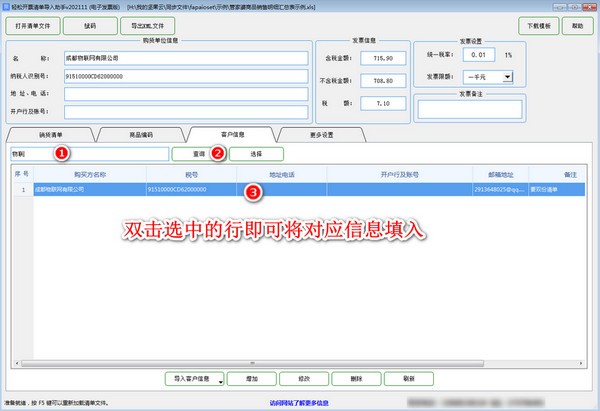Expand the 发票限额 dropdown
This screenshot has width=600, height=411.
(x=508, y=76)
